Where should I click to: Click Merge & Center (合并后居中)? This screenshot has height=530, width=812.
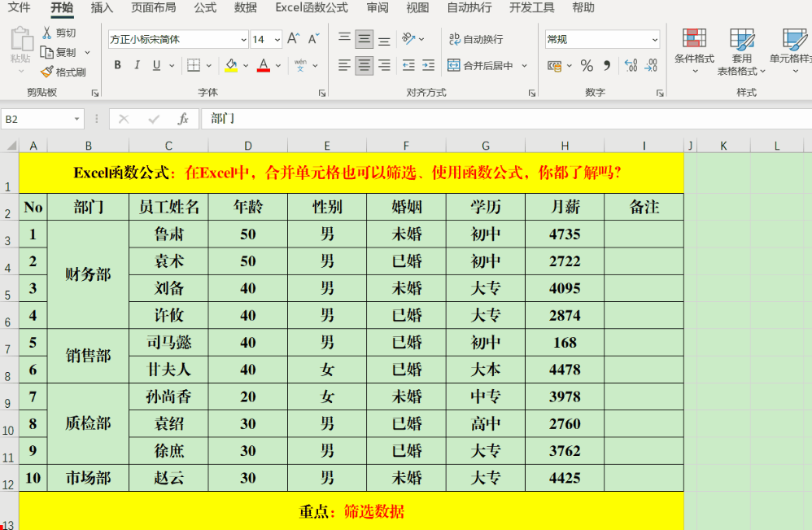(480, 65)
